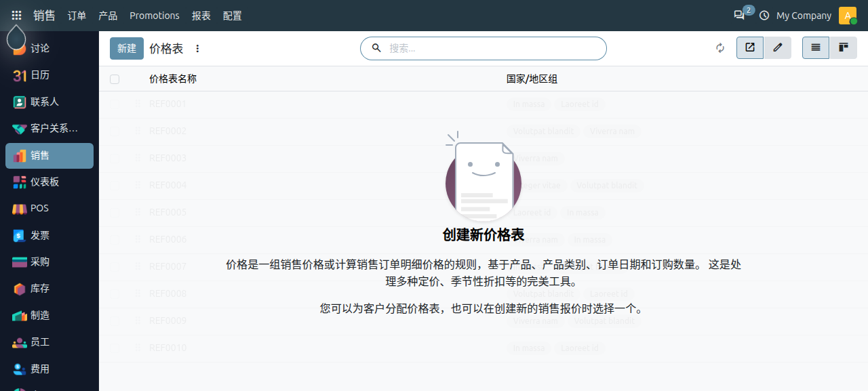Viewport: 868px width, 391px height.
Task: Toggle the select-all checkbox in header
Action: pos(115,79)
